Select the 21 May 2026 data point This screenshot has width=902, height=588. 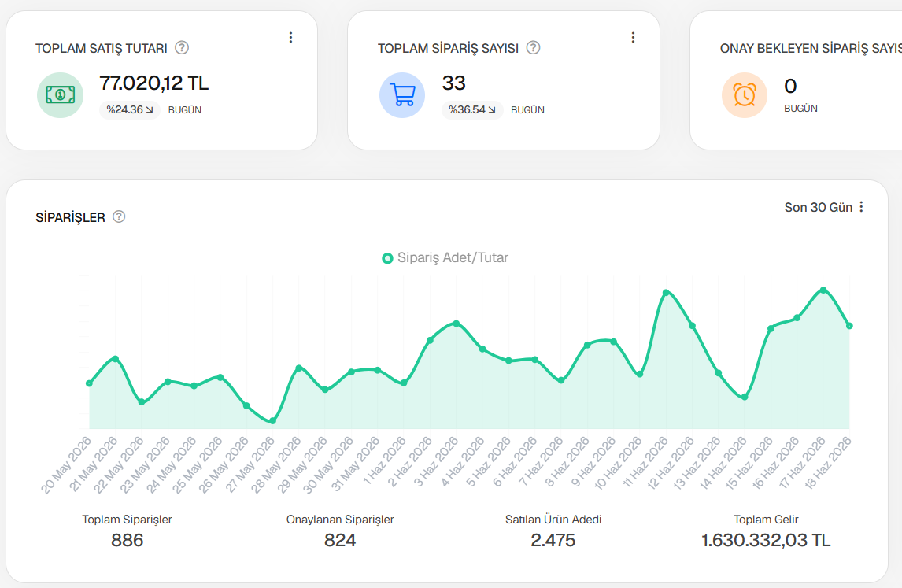116,359
